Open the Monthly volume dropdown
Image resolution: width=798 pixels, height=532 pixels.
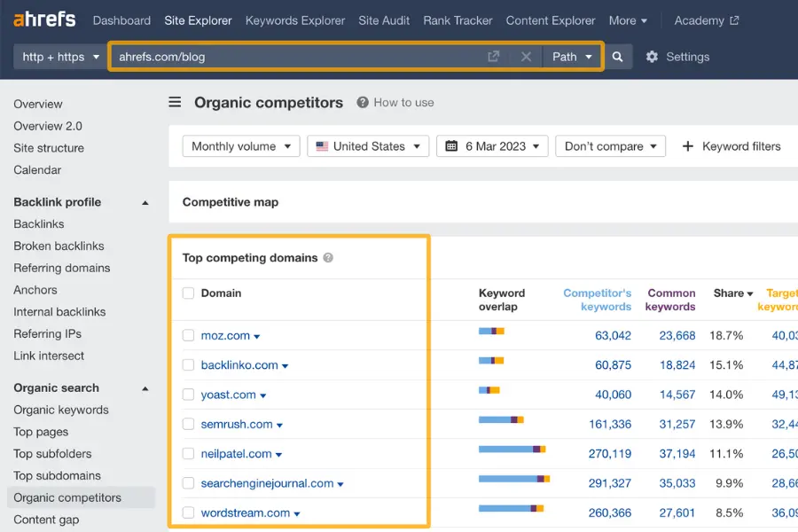tap(240, 145)
